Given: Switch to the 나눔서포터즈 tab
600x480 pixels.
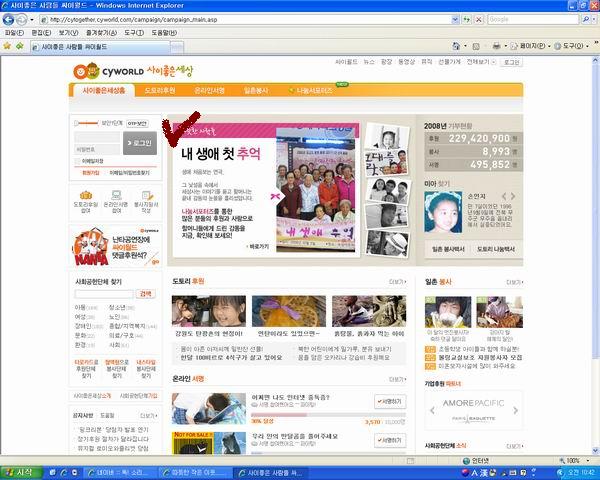Looking at the screenshot, I should click(311, 91).
